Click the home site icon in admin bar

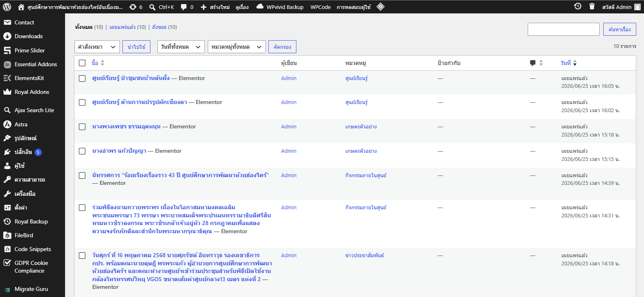(21, 7)
